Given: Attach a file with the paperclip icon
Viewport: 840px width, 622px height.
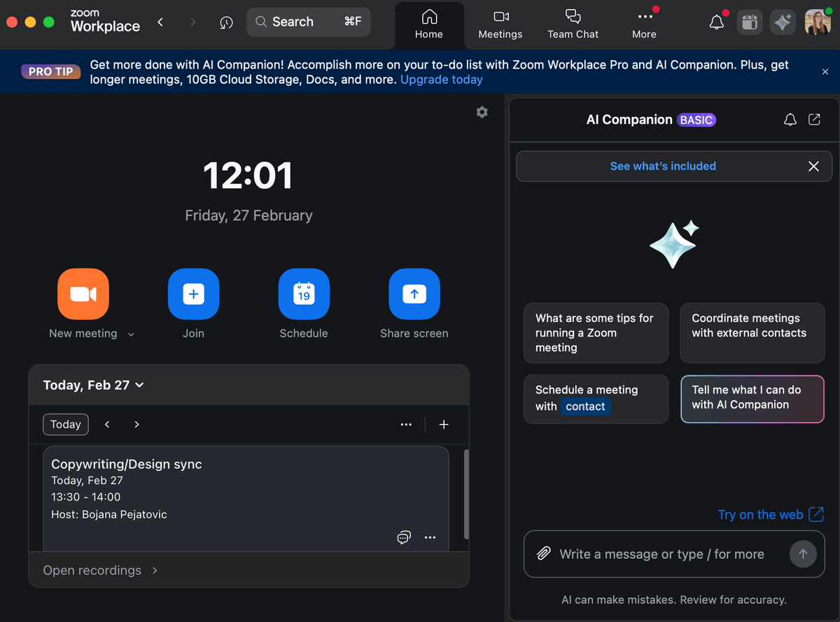Looking at the screenshot, I should (543, 553).
